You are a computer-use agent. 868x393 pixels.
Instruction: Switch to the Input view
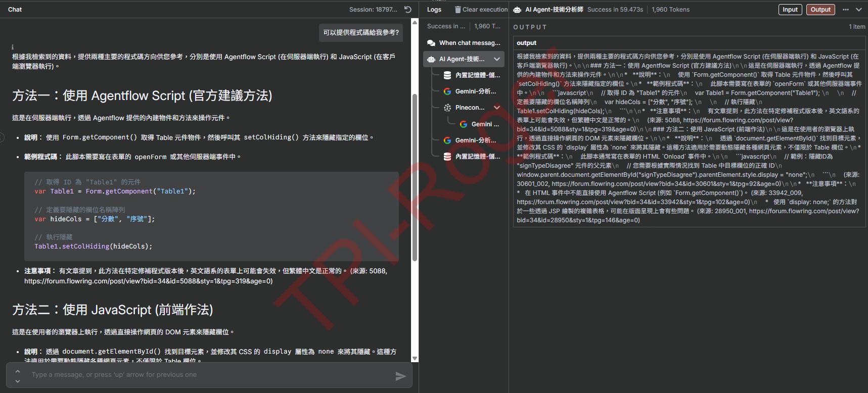pyautogui.click(x=790, y=10)
